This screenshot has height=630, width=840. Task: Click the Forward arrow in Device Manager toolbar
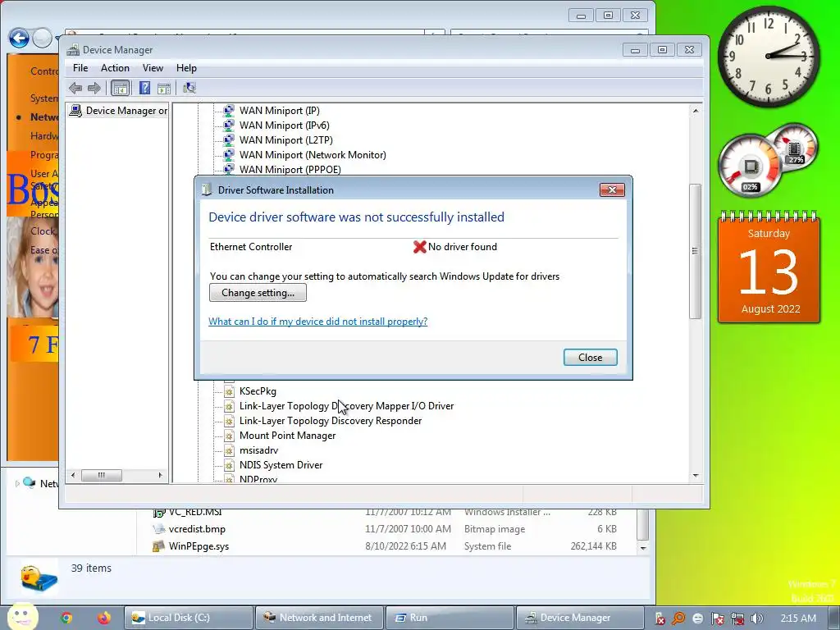tap(94, 88)
